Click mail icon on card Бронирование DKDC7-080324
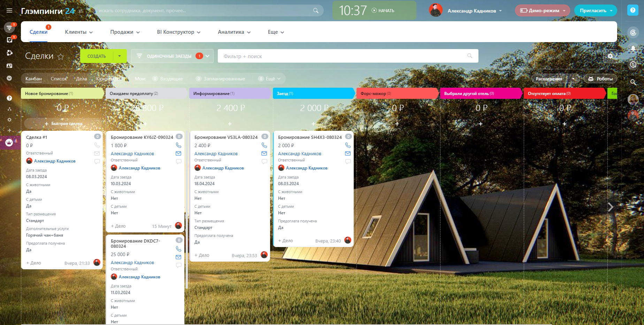644x325 pixels. pos(178,257)
